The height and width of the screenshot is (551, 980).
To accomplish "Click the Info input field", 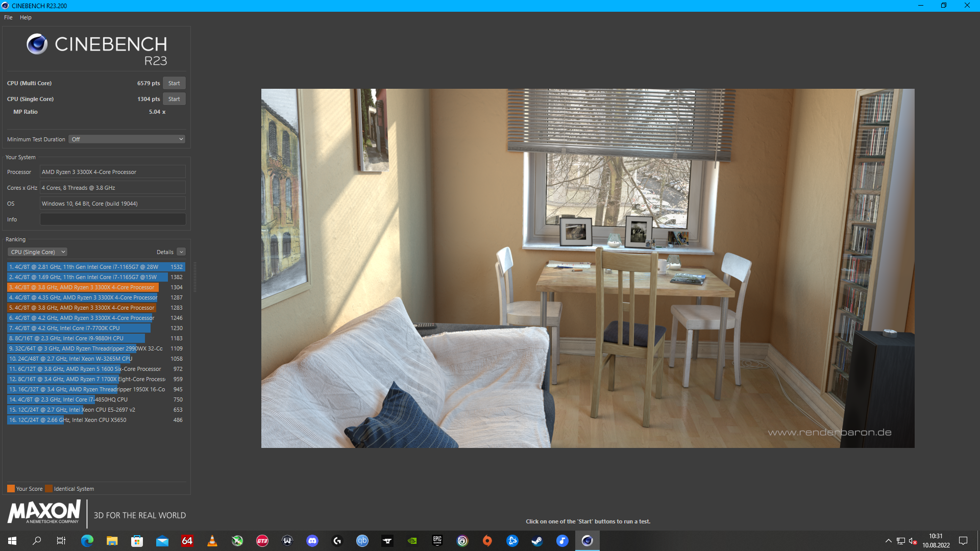I will click(x=113, y=219).
